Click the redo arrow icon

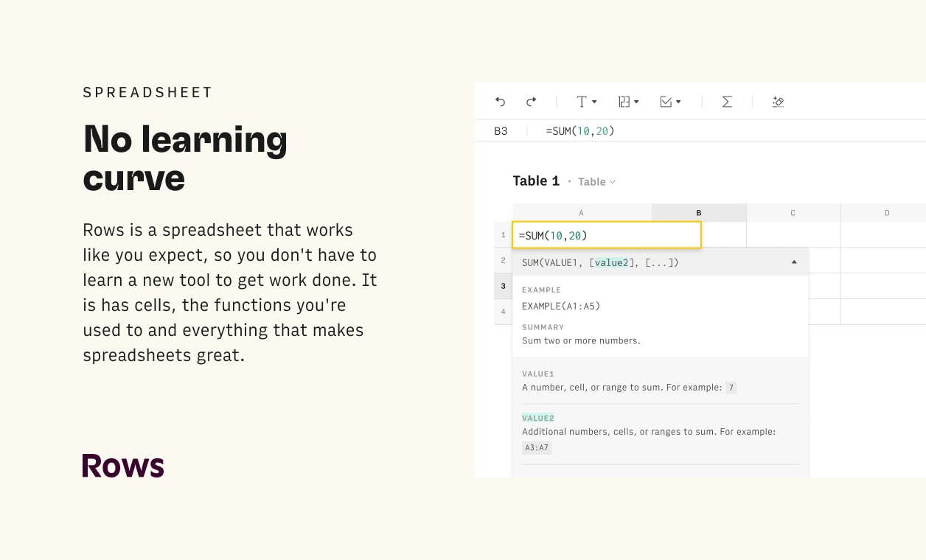coord(531,102)
